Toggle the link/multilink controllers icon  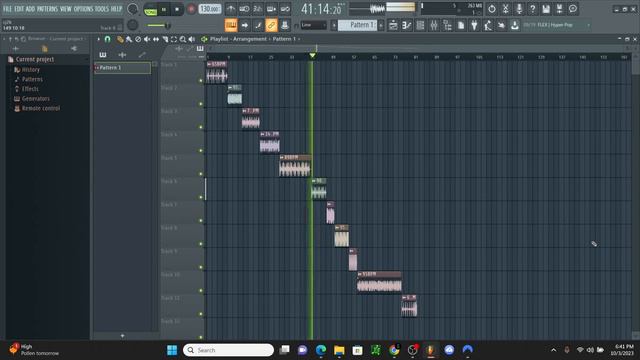pyautogui.click(x=271, y=25)
